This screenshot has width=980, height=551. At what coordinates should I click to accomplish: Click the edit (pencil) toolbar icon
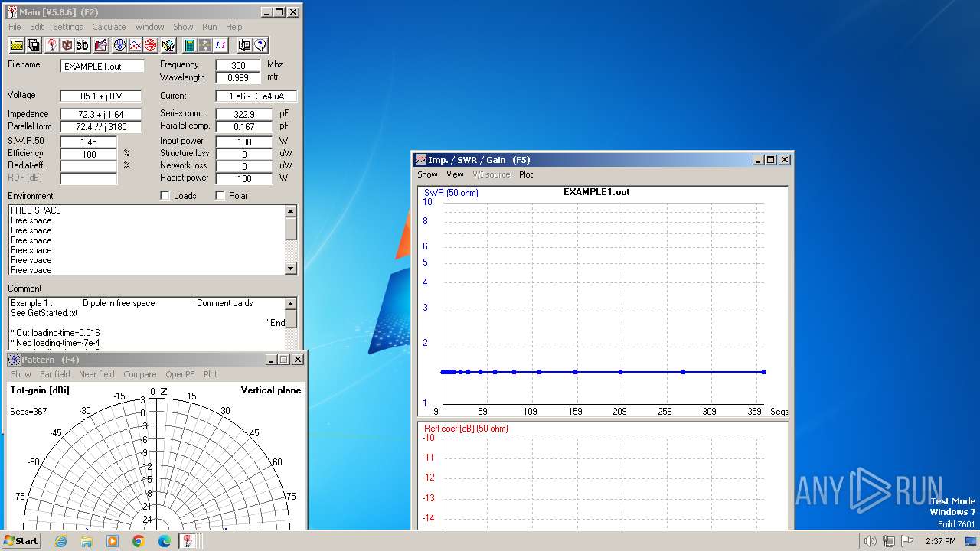tap(100, 46)
